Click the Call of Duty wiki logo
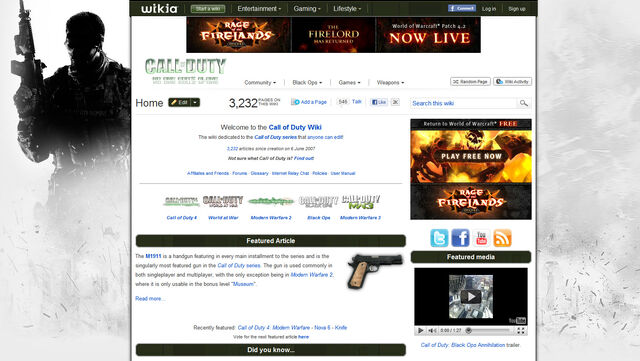This screenshot has height=361, width=640. click(185, 72)
